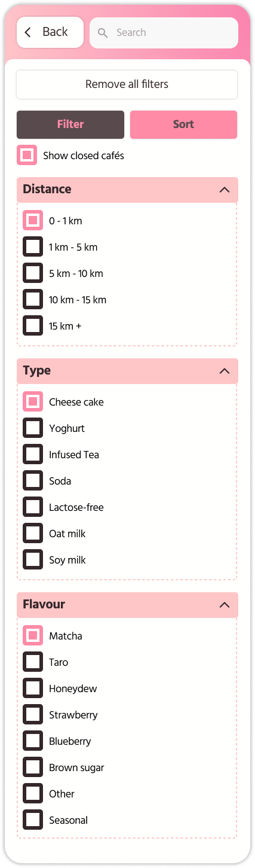Click Remove all filters button
Viewport: 255px width, 868px height.
(x=127, y=84)
